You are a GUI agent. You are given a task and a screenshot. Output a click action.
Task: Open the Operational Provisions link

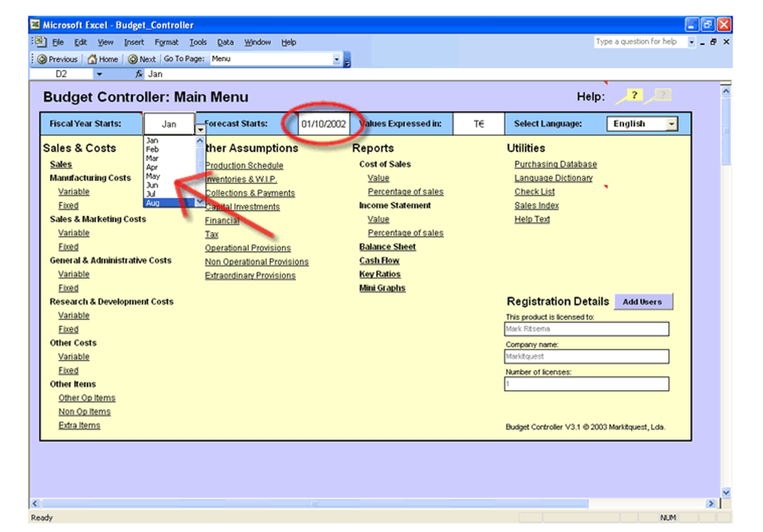coord(248,248)
